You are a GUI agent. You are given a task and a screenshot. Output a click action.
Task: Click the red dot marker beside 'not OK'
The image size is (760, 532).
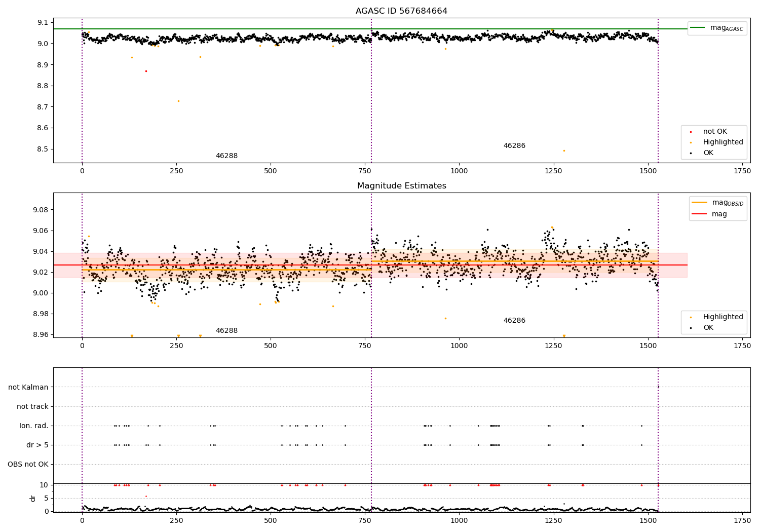pos(691,132)
